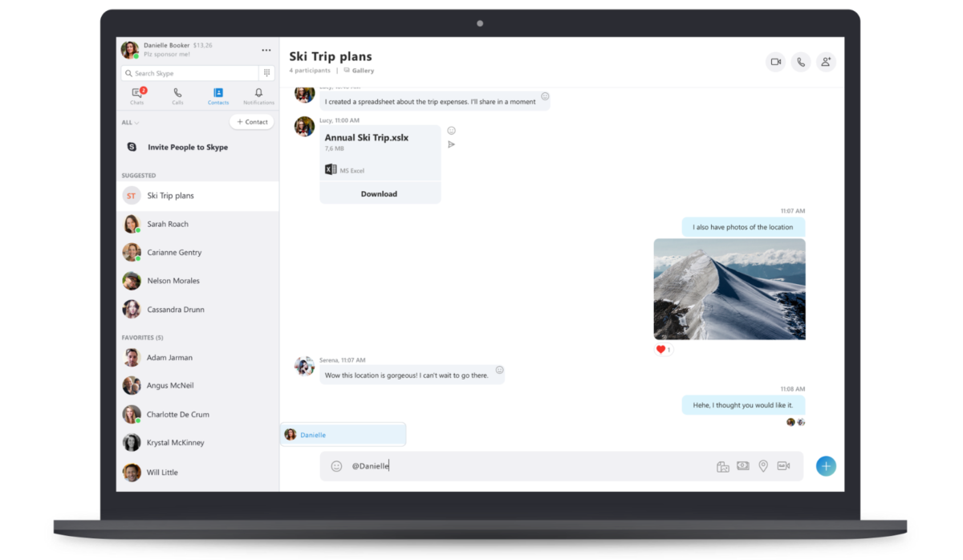Share your location in the message bar

click(763, 465)
